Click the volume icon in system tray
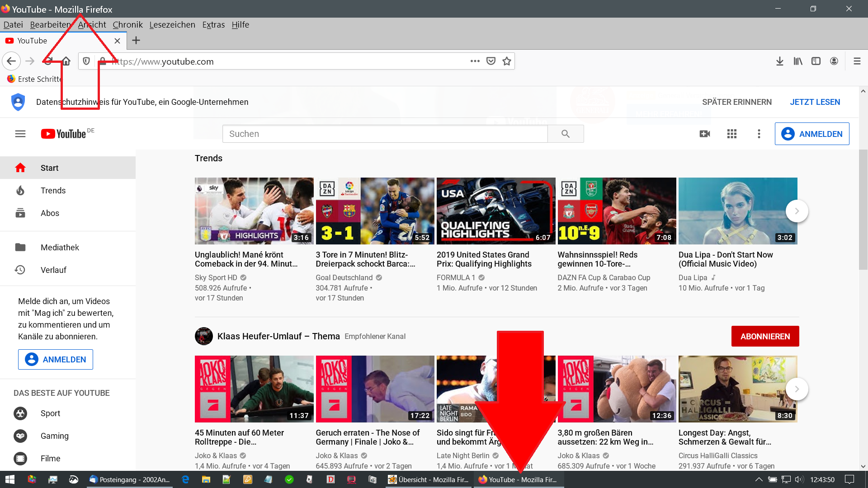868x488 pixels. (799, 479)
